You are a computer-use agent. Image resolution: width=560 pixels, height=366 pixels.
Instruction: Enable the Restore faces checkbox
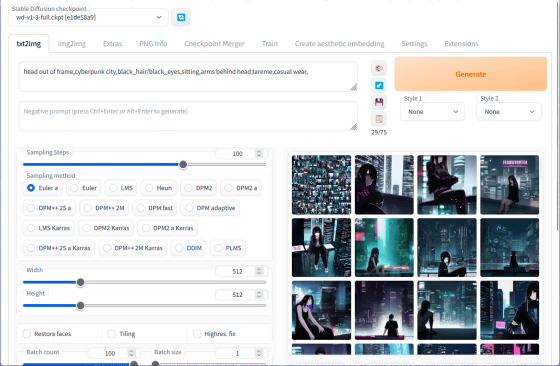[x=27, y=334]
